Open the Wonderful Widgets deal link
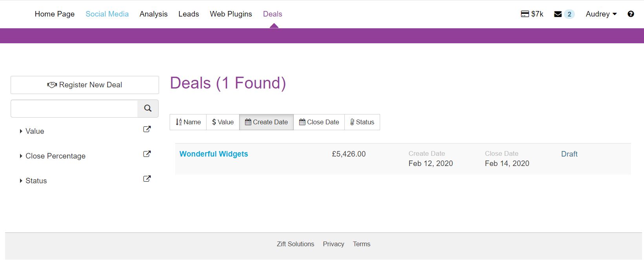644x260 pixels. pos(214,154)
